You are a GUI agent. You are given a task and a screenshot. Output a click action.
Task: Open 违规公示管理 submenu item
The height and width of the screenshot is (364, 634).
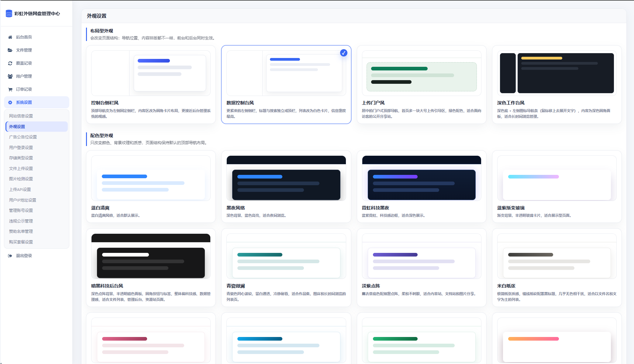click(36, 221)
